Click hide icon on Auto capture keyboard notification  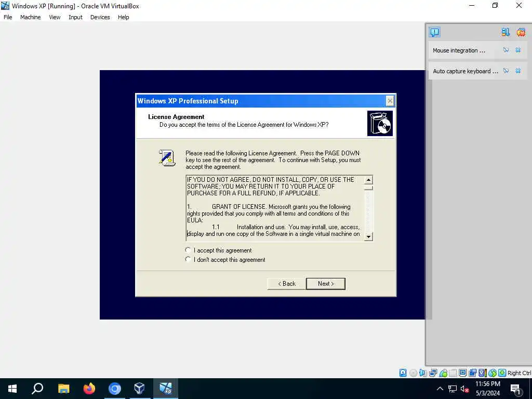(x=506, y=71)
